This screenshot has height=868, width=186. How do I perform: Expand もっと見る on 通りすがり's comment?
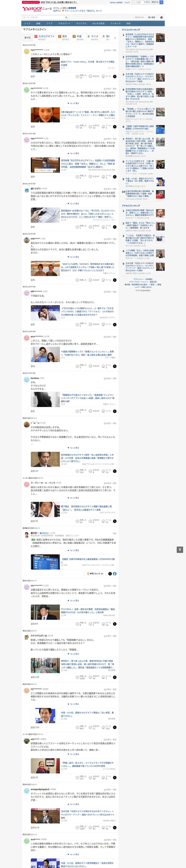pos(73,204)
